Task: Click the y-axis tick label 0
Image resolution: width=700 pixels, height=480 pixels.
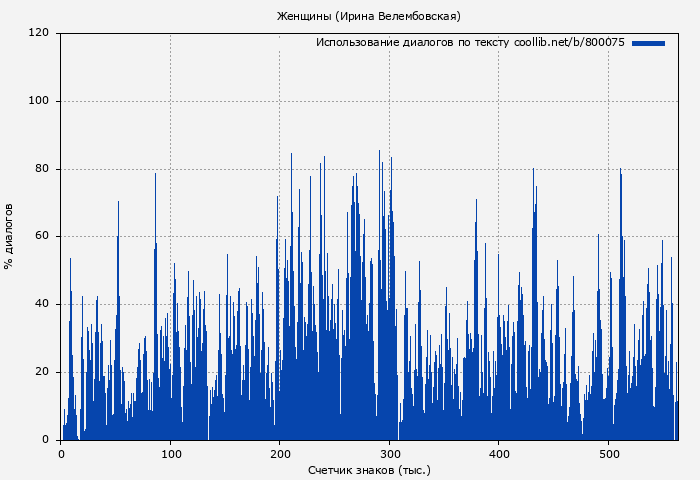Action: pyautogui.click(x=46, y=440)
